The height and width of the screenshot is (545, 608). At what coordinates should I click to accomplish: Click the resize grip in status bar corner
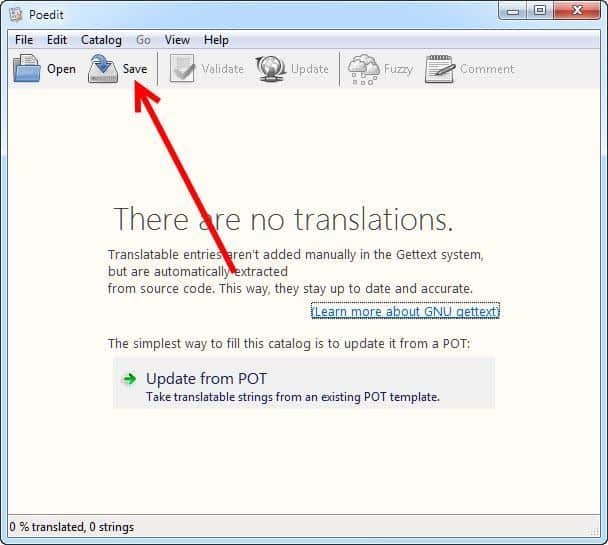coord(593,531)
